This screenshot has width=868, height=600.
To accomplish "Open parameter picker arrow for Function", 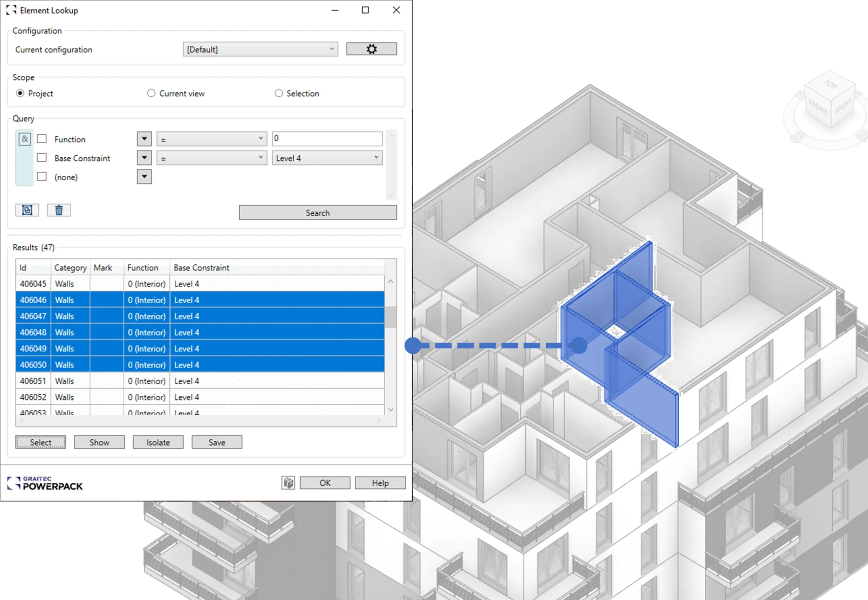I will click(144, 139).
